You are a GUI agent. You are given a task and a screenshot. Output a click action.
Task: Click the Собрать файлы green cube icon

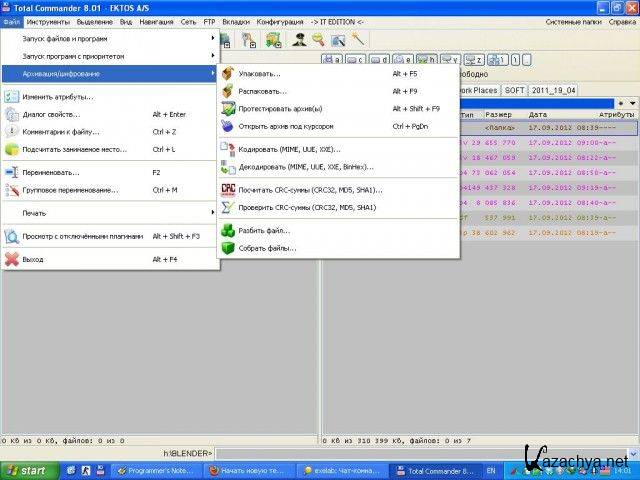click(x=228, y=248)
